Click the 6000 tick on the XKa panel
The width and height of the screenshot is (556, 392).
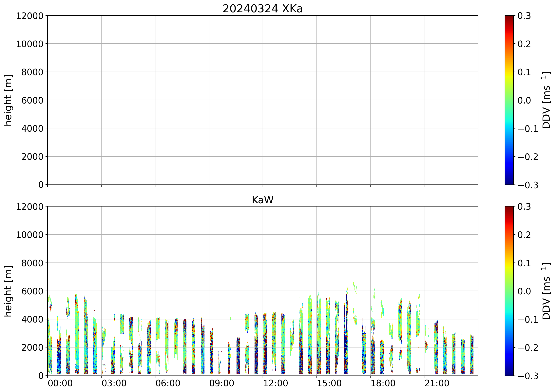click(x=32, y=100)
